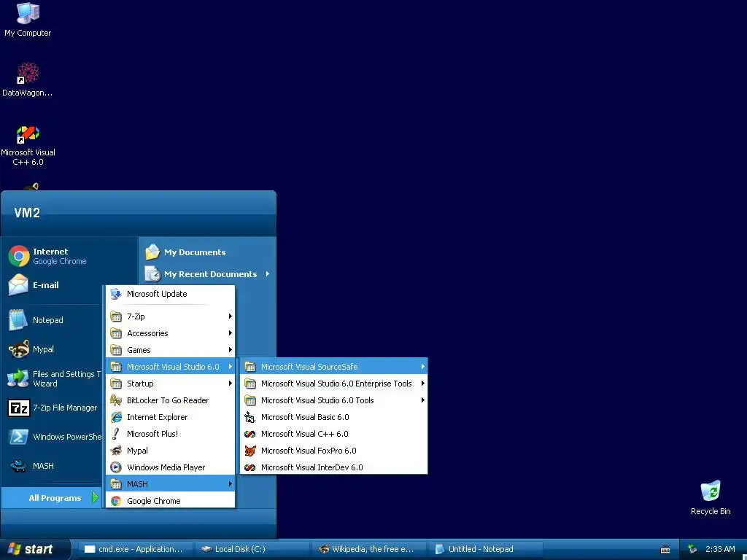Click Google Chrome icon in All Programs list
The height and width of the screenshot is (560, 747).
(x=116, y=501)
